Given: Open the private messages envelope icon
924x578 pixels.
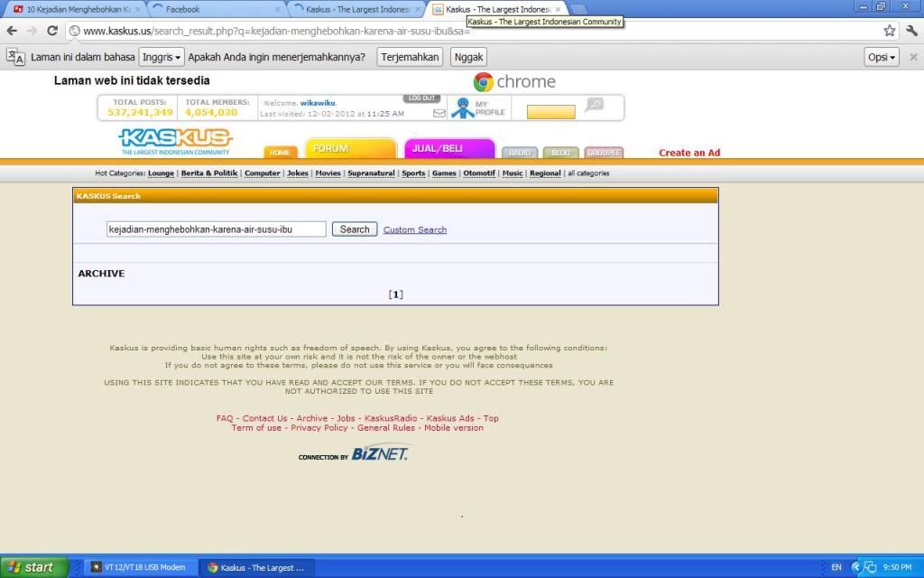Looking at the screenshot, I should pos(439,113).
